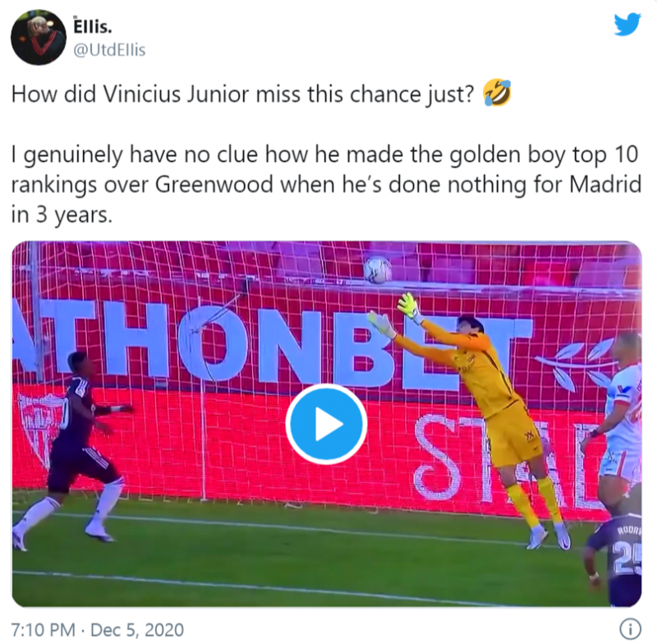Screen dimensions: 657x644
Task: Click the laughing emoji in the tweet
Action: [x=497, y=93]
